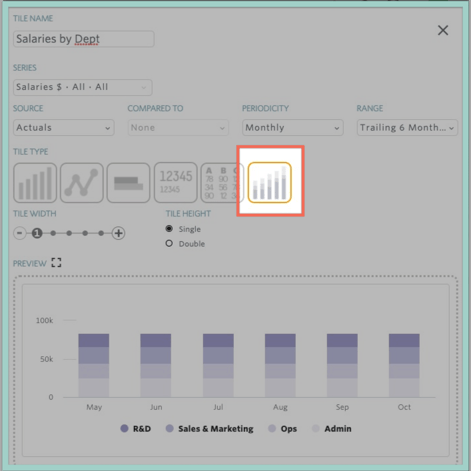Select the bar chart tile type
Viewport: 471px width, 471px height.
tap(35, 183)
